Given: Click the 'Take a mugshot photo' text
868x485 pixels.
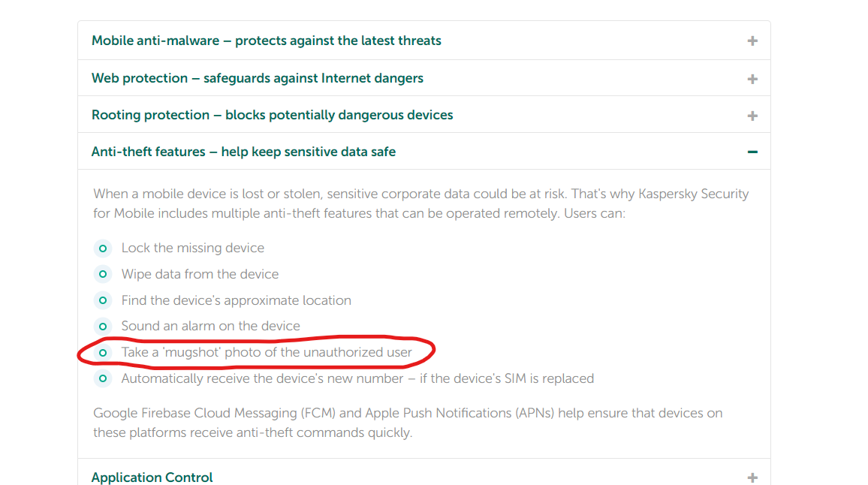Looking at the screenshot, I should point(267,352).
